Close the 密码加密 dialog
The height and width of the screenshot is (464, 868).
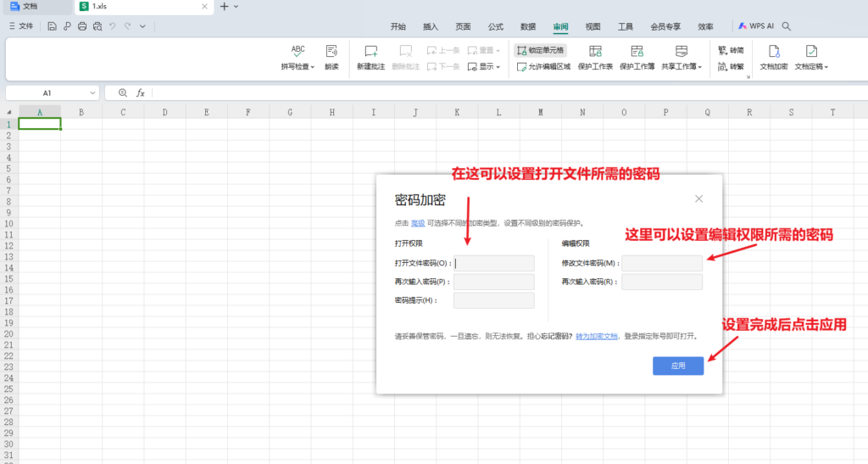tap(698, 198)
